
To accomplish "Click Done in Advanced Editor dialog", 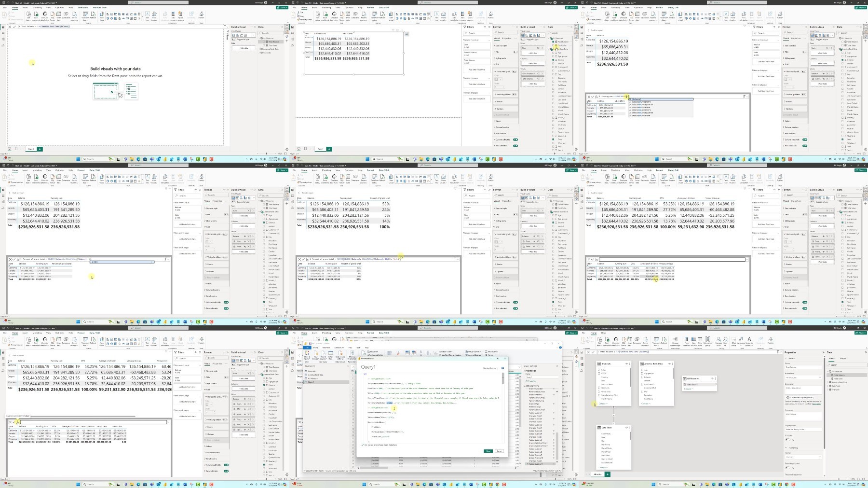I will (488, 451).
